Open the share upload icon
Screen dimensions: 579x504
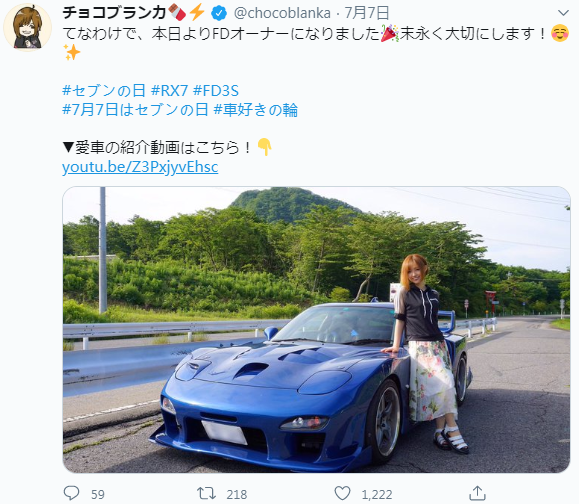[477, 493]
